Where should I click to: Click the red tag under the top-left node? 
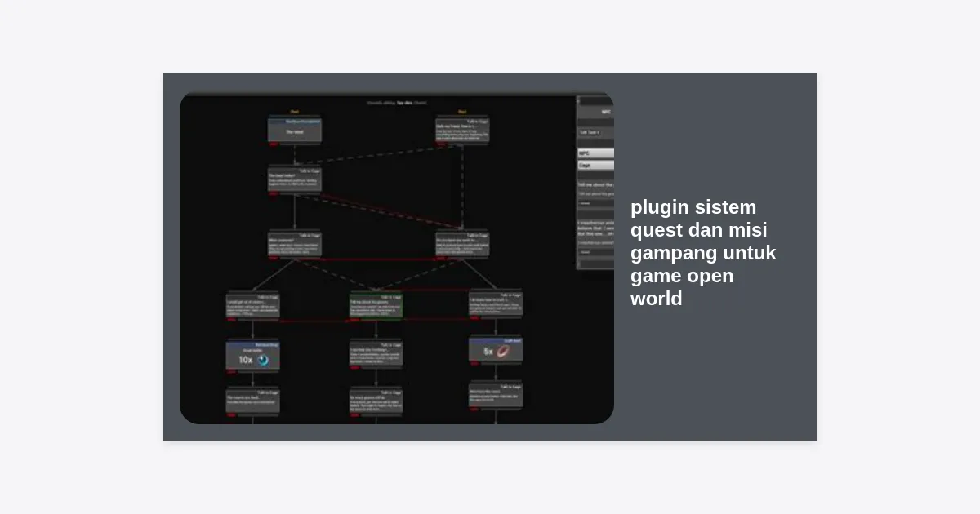pos(274,144)
